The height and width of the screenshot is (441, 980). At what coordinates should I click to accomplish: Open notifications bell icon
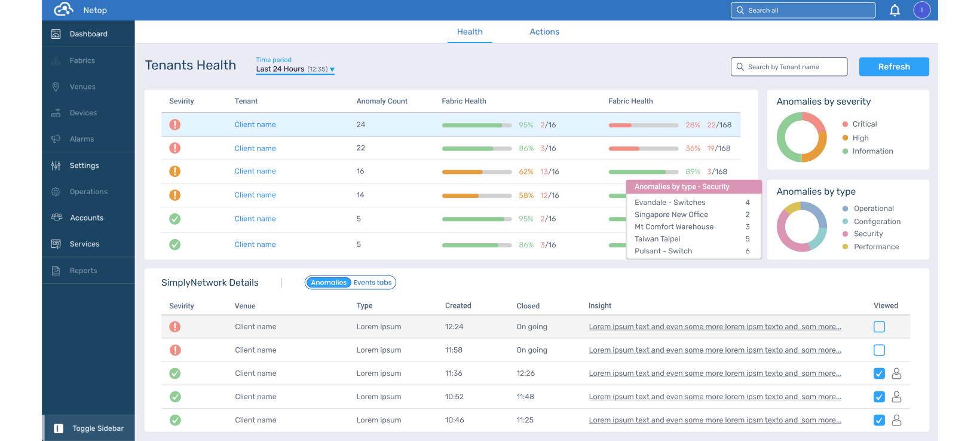tap(895, 10)
